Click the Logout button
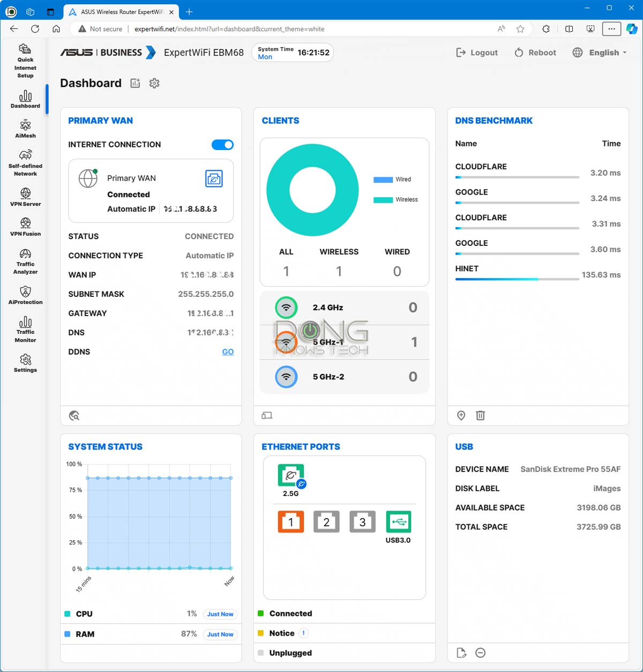Viewport: 643px width, 672px height. (477, 53)
